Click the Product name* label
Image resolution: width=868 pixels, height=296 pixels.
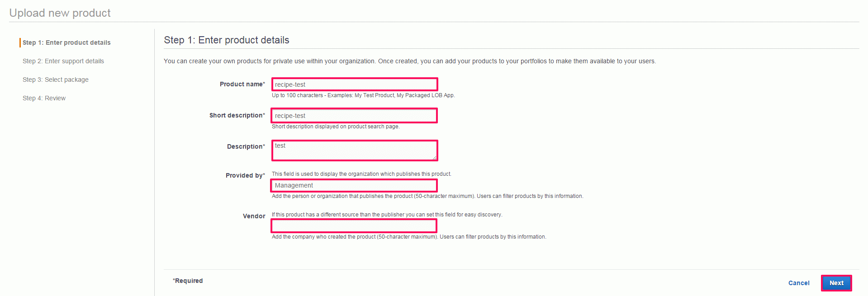point(242,84)
